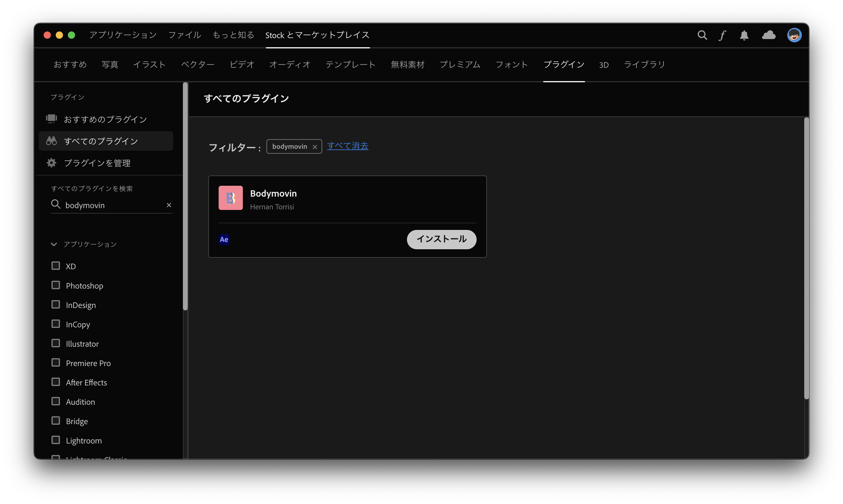Click the Hernan Torrisi author name
843x504 pixels.
[272, 207]
